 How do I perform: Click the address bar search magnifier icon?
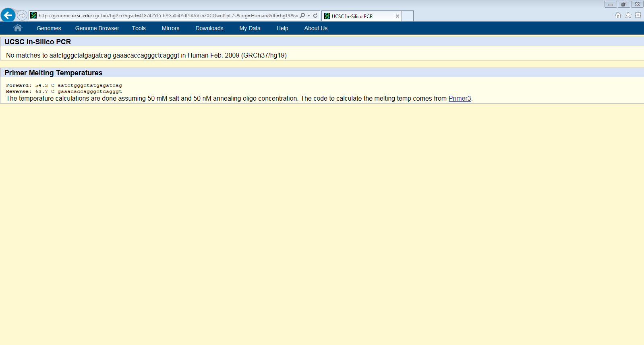tap(302, 16)
